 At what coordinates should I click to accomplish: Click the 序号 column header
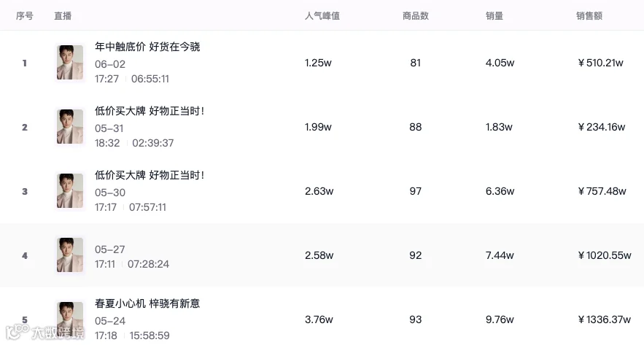(x=24, y=16)
